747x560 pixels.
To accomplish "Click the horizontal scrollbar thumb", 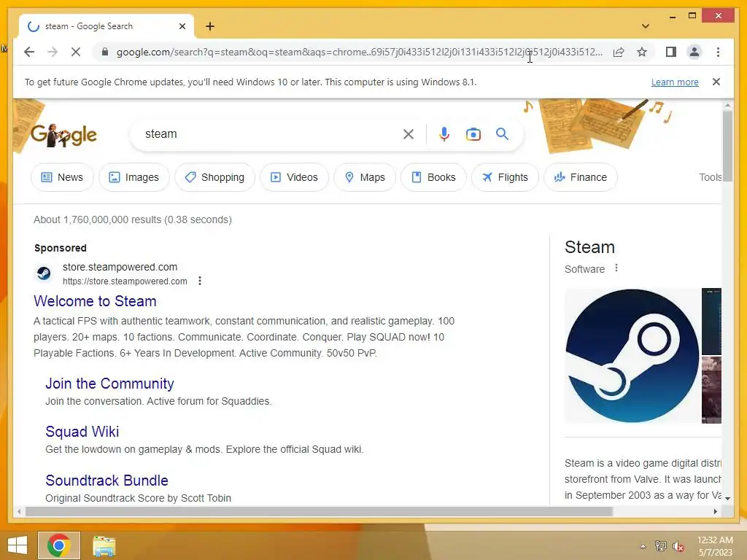I will 319,511.
